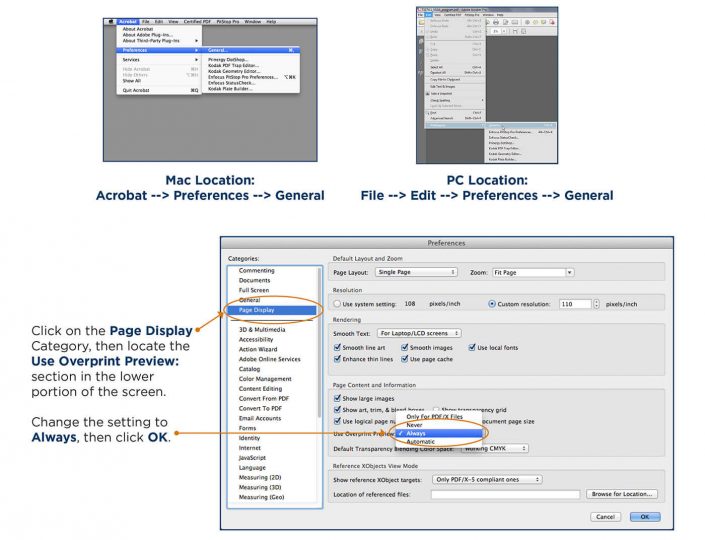Open Services submenu in Mac Acrobat menu
The image size is (705, 540).
[160, 60]
